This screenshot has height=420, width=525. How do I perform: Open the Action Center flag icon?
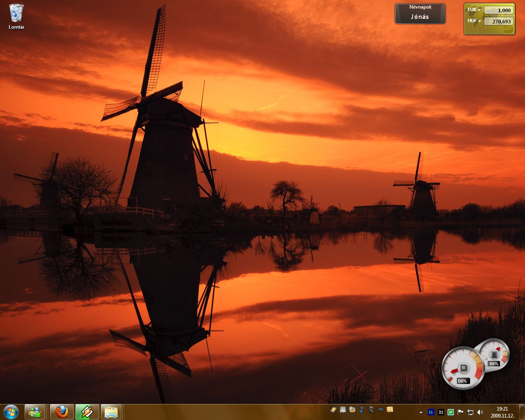(x=461, y=412)
